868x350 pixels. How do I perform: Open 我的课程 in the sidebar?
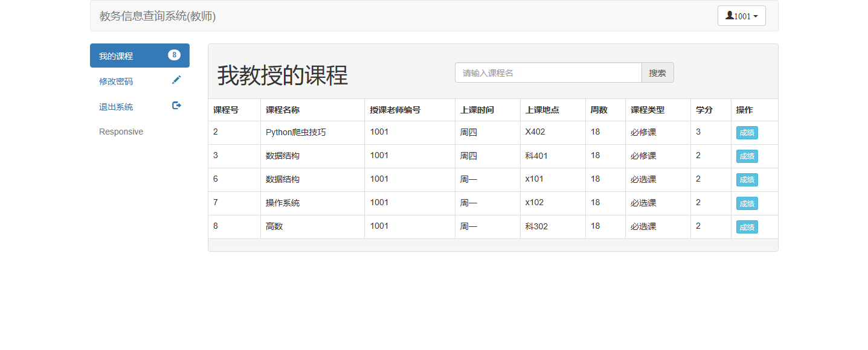point(140,56)
